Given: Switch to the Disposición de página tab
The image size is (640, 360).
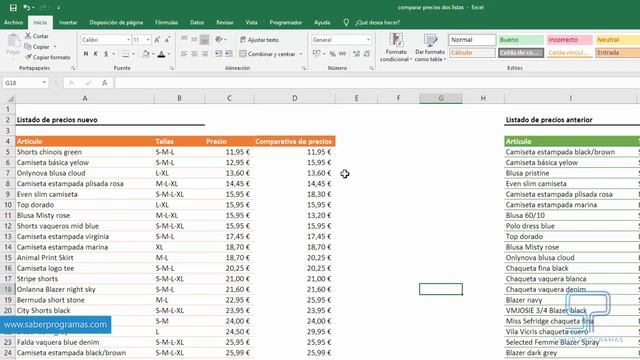Looking at the screenshot, I should [116, 22].
